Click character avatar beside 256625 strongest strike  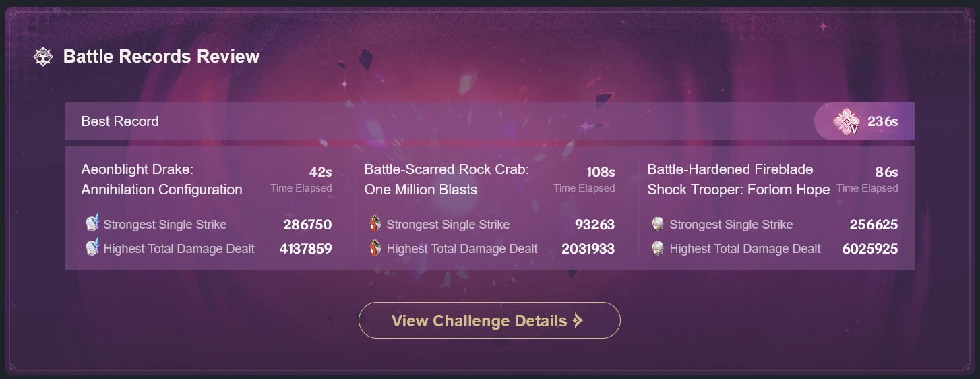pos(659,224)
